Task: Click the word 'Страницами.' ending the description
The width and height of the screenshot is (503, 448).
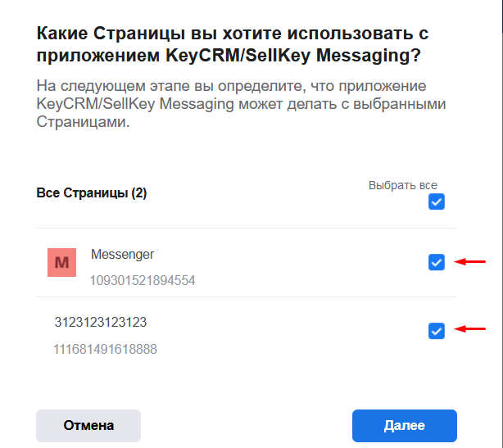Action: pos(83,122)
